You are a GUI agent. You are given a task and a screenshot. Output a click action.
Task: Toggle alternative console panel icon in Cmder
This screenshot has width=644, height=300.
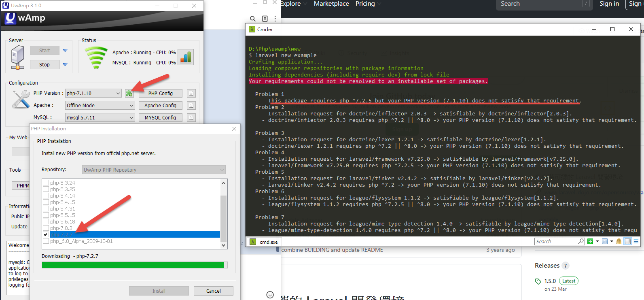[x=628, y=241]
